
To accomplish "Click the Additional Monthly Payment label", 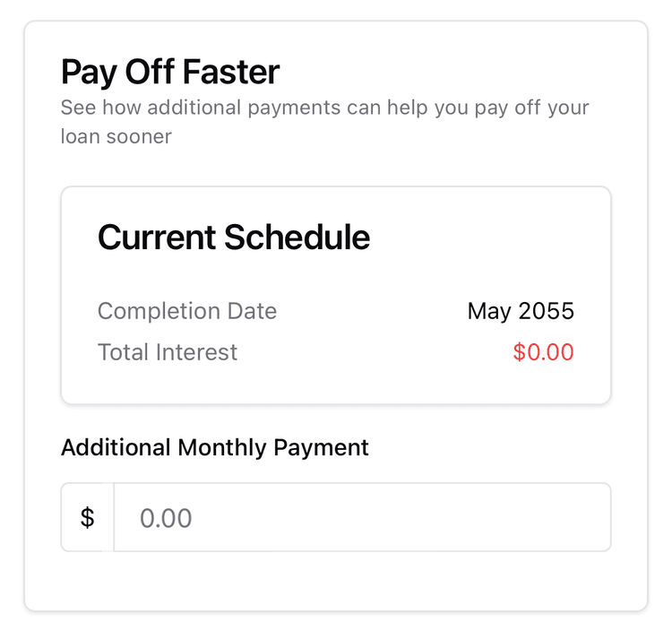I will click(x=215, y=448).
